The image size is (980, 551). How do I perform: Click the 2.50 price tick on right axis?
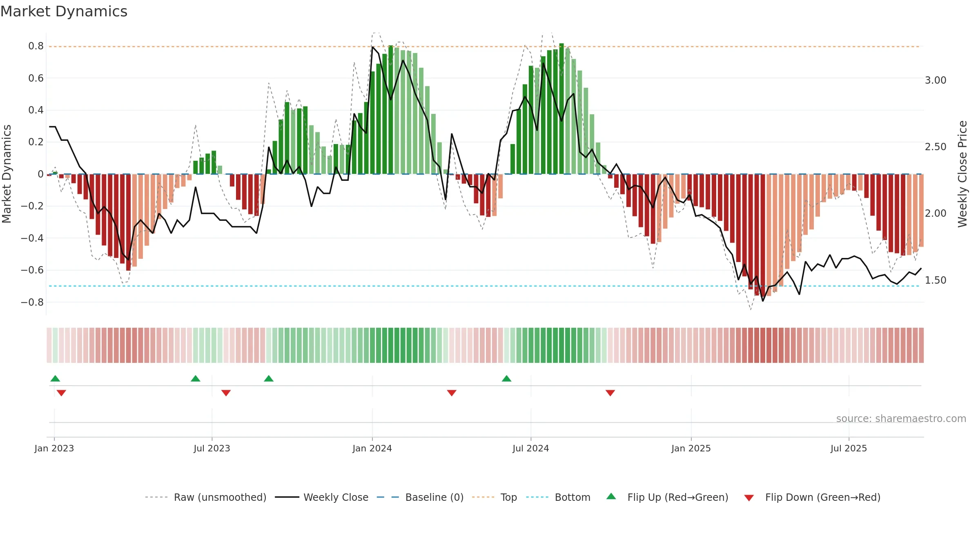click(x=935, y=147)
